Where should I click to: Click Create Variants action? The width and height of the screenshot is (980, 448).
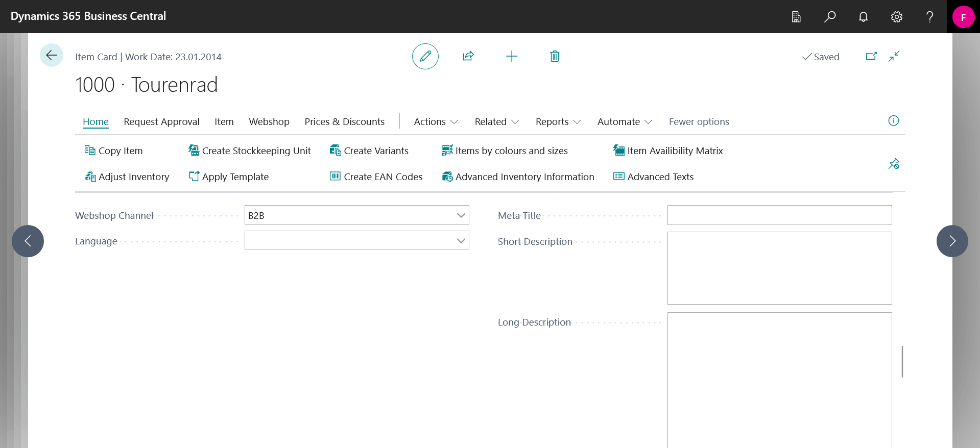(x=369, y=151)
